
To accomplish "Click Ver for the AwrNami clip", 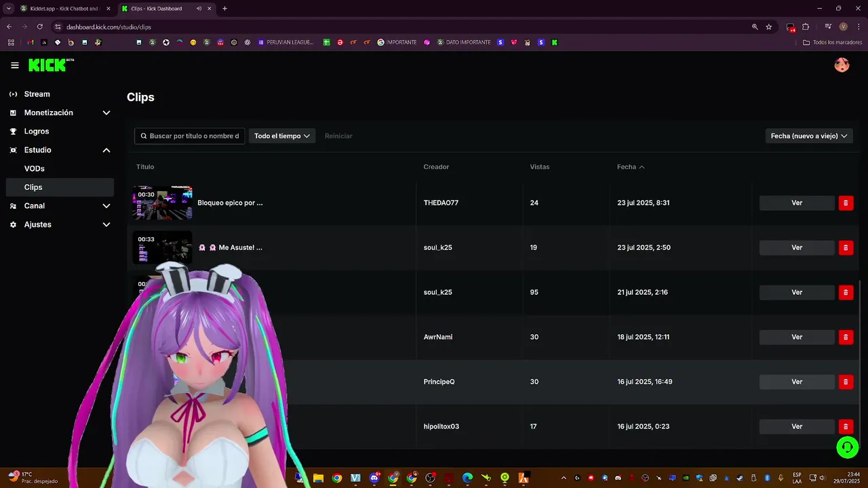I will click(797, 337).
